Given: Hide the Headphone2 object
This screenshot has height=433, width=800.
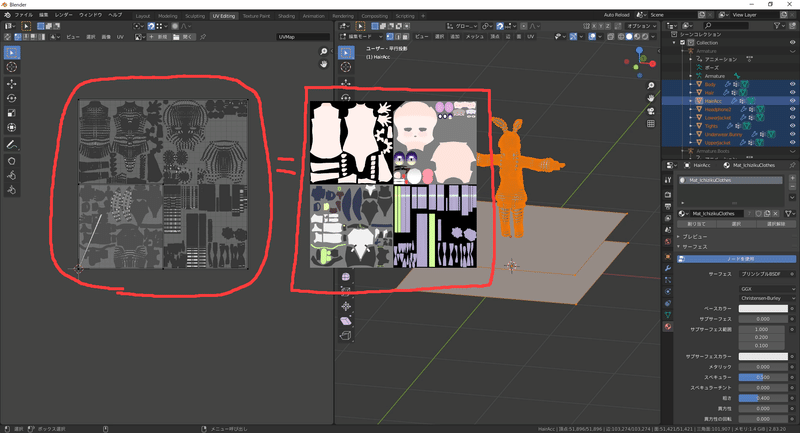Looking at the screenshot, I should coord(792,109).
